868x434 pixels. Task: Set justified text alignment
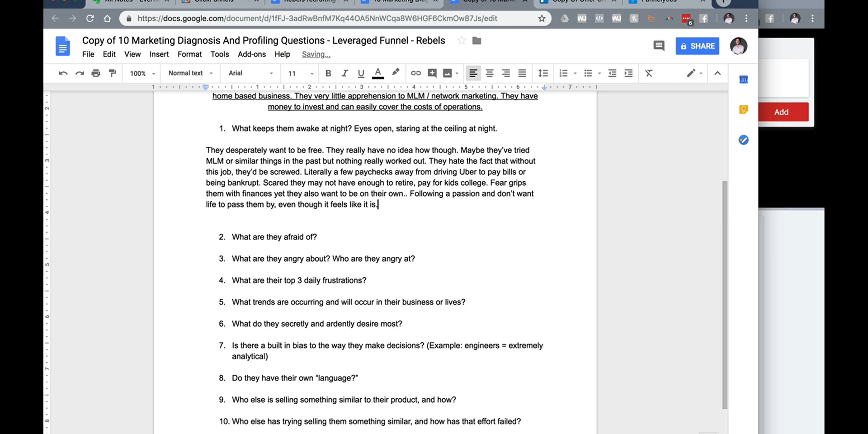(522, 73)
